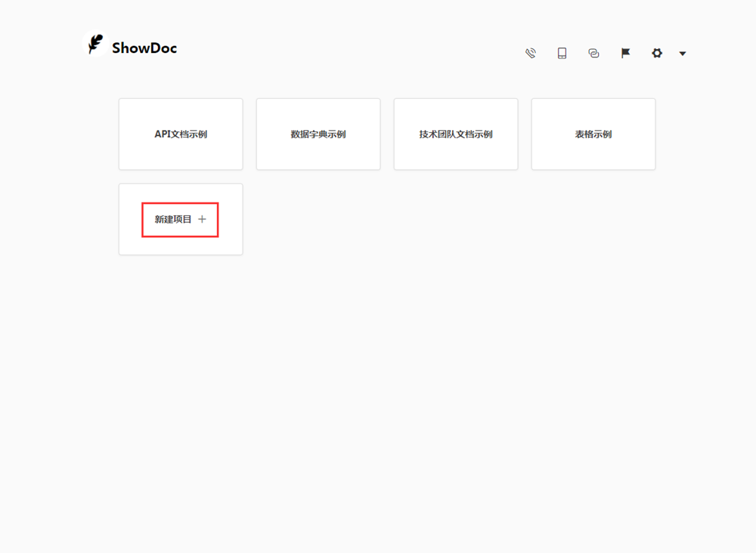Screen dimensions: 756x553
Task: Open settings via the gear icon
Action: pyautogui.click(x=657, y=53)
